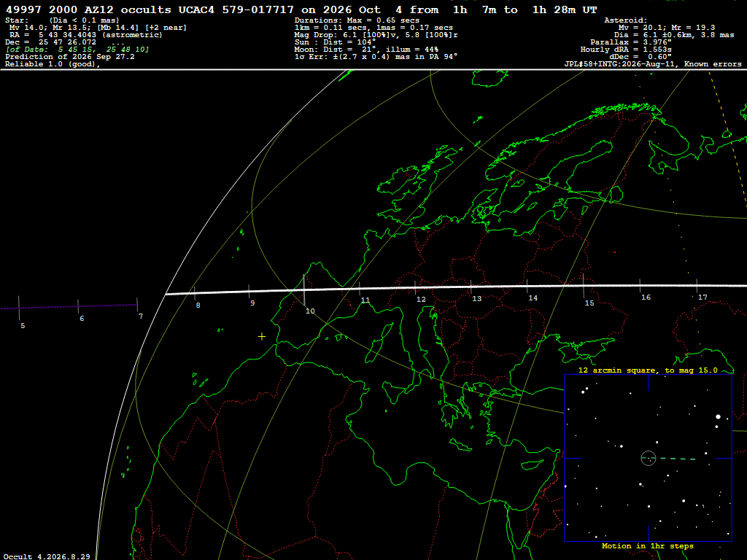This screenshot has height=560, width=747.
Task: Click the JPL#58+INTG orbit source text
Action: (653, 64)
